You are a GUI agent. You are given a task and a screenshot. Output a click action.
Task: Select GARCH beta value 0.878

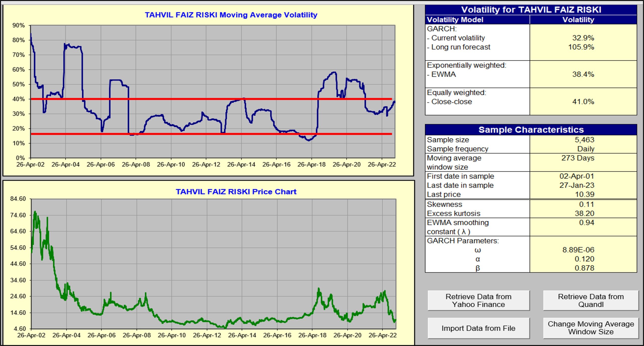click(585, 268)
